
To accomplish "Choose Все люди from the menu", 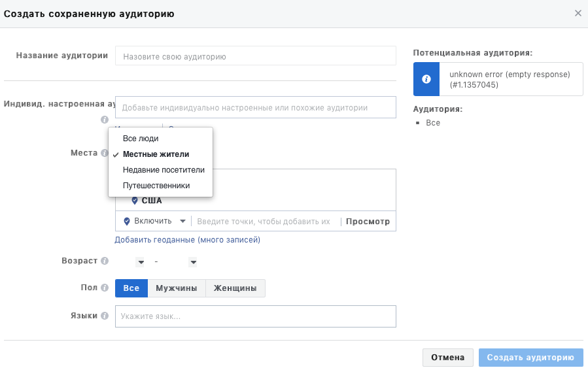I will pos(141,139).
